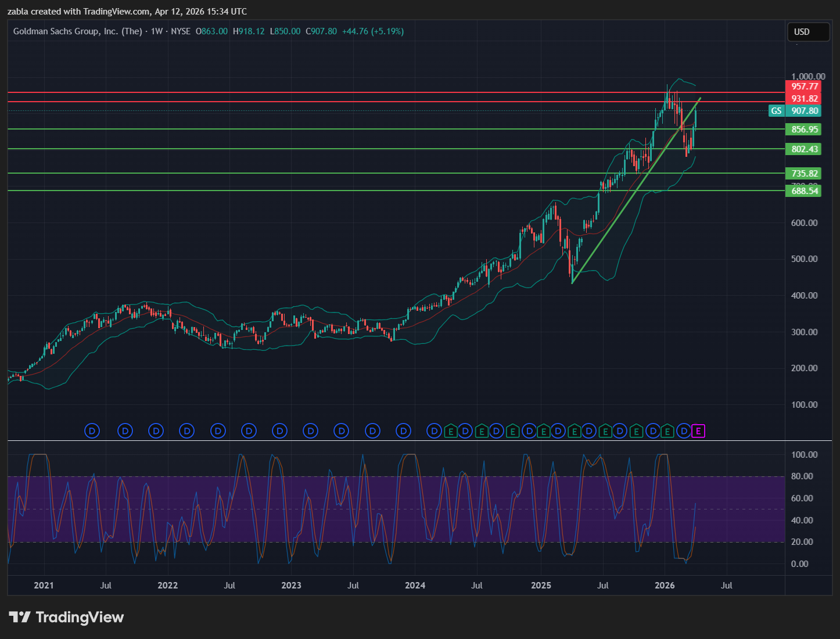Click the Goldman Sachs Group symbol title
Screen dimensions: 840x639
77,31
